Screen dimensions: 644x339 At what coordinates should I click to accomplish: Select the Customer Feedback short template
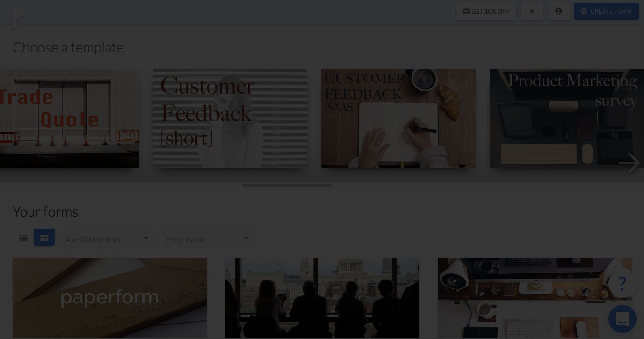pyautogui.click(x=230, y=118)
